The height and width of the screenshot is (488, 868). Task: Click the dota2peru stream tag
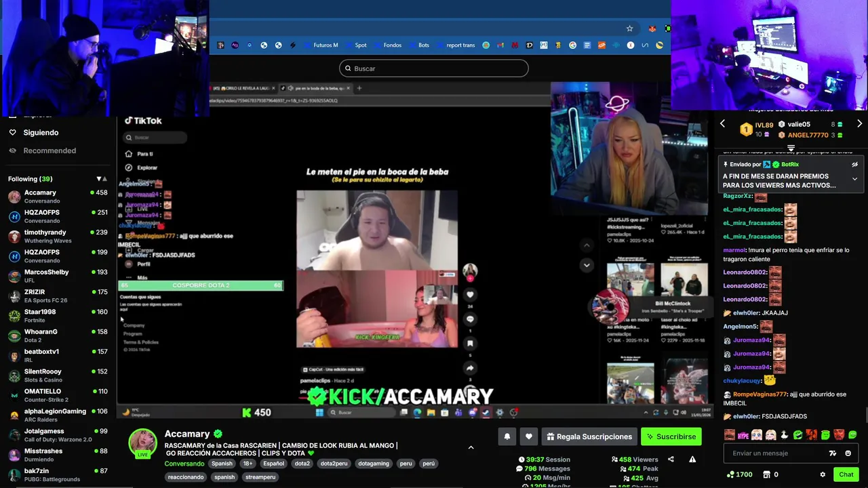334,464
